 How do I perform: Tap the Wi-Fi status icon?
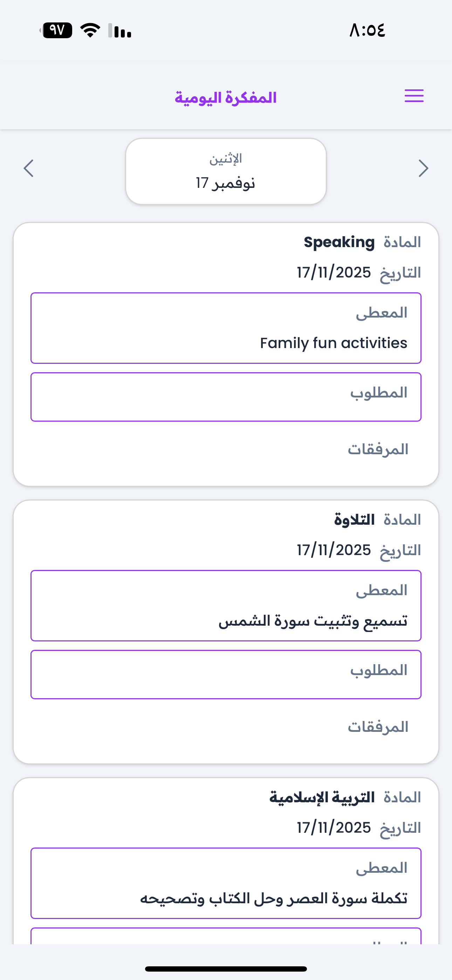(x=90, y=30)
